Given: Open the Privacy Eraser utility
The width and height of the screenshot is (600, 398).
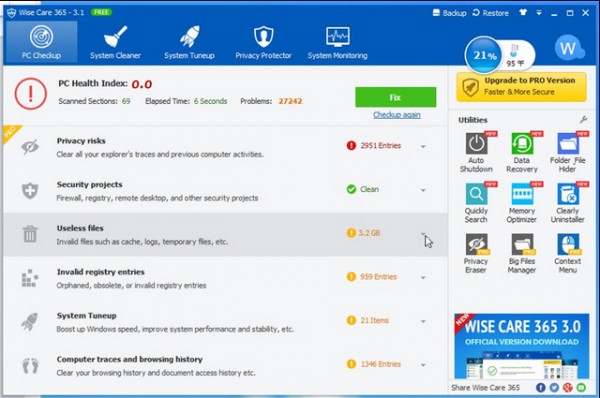Looking at the screenshot, I should click(476, 253).
